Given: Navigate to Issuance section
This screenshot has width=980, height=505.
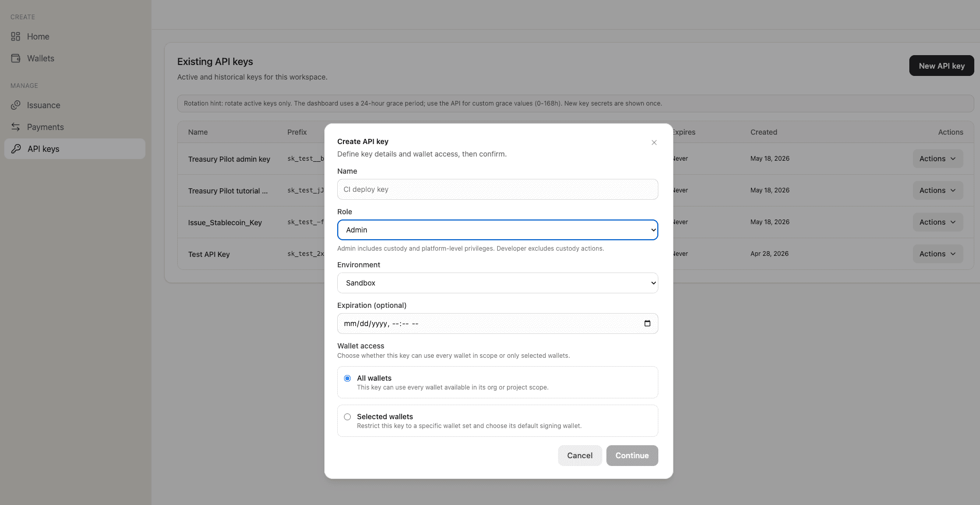Looking at the screenshot, I should (x=75, y=105).
